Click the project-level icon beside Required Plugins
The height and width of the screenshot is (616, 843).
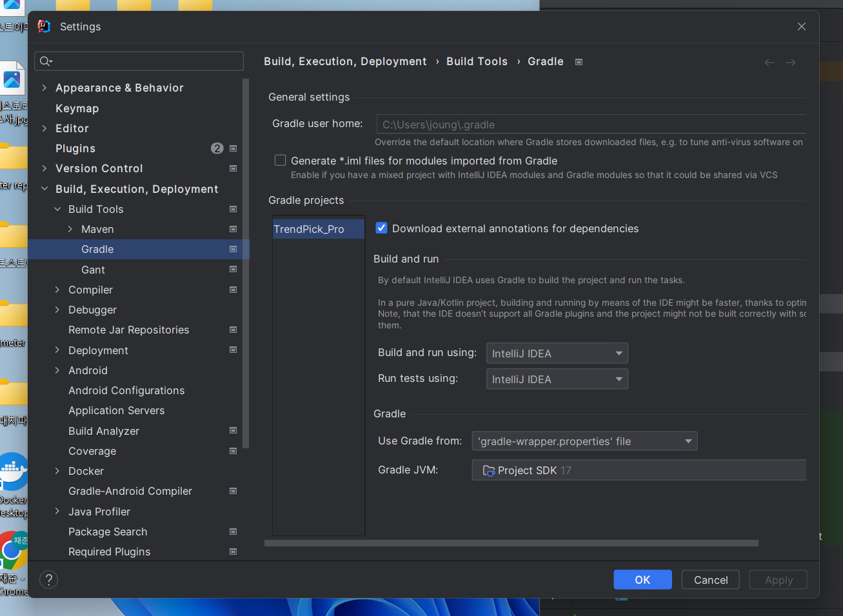(233, 551)
